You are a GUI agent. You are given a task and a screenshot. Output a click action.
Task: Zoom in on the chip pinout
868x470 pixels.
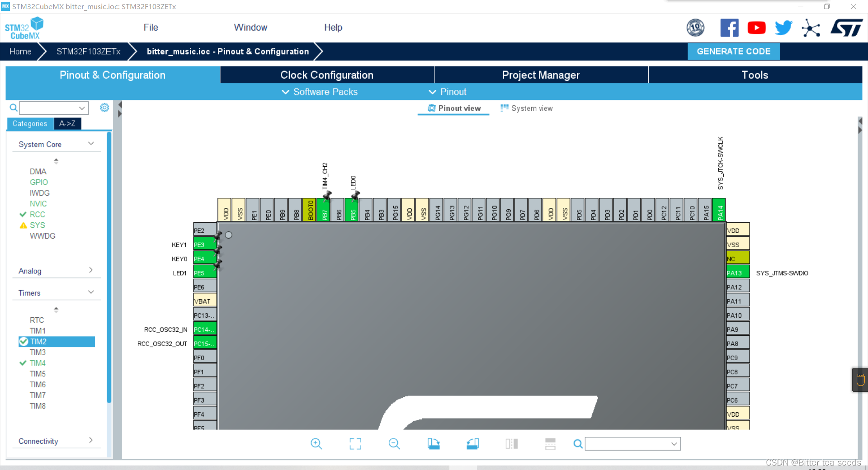coord(316,444)
